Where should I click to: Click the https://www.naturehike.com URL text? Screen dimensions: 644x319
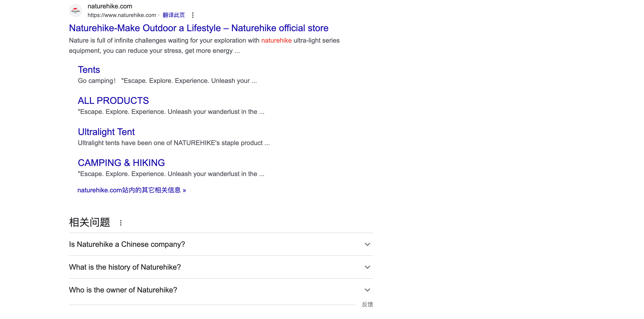click(122, 15)
